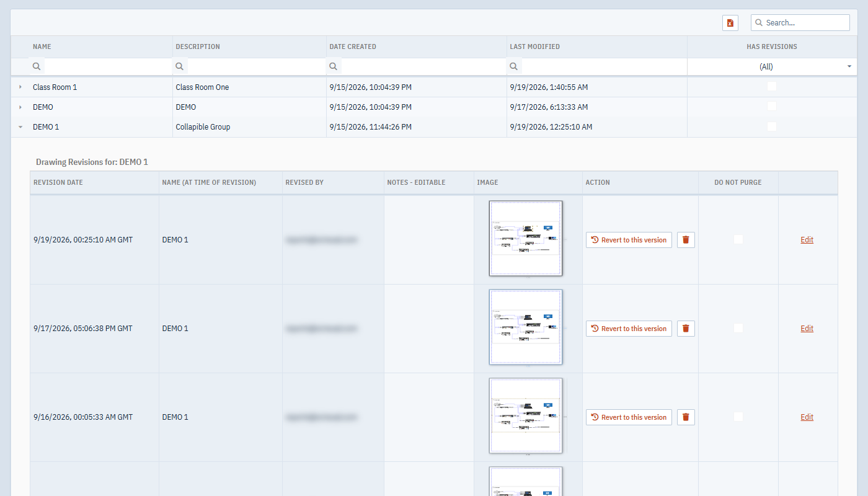Select the 'Class Room One' description cell
The height and width of the screenshot is (496, 868).
click(x=249, y=87)
